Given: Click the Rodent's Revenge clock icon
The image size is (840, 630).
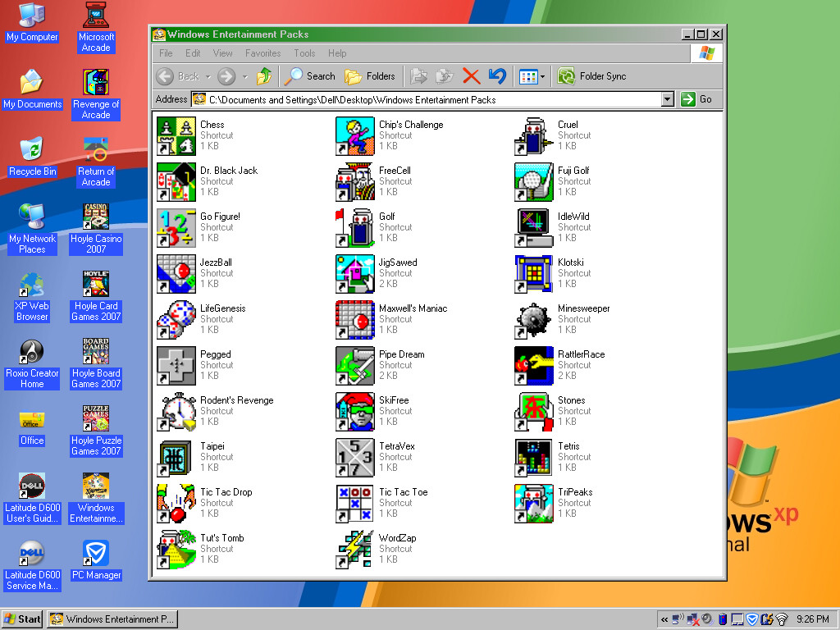Looking at the screenshot, I should (176, 412).
